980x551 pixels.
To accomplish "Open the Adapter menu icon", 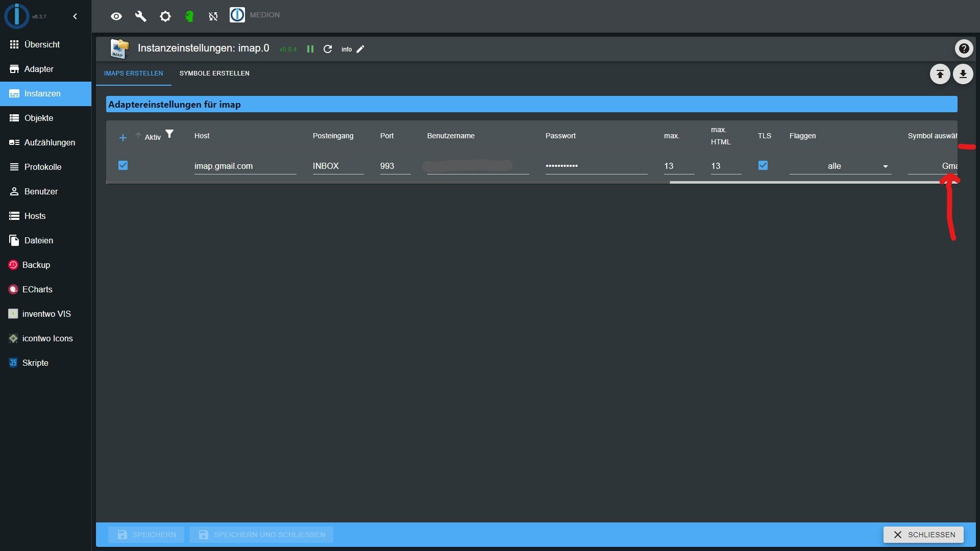I will pos(13,69).
